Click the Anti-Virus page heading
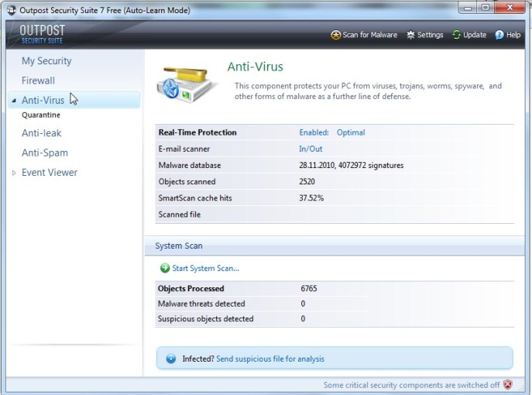Image resolution: width=532 pixels, height=395 pixels. tap(255, 67)
